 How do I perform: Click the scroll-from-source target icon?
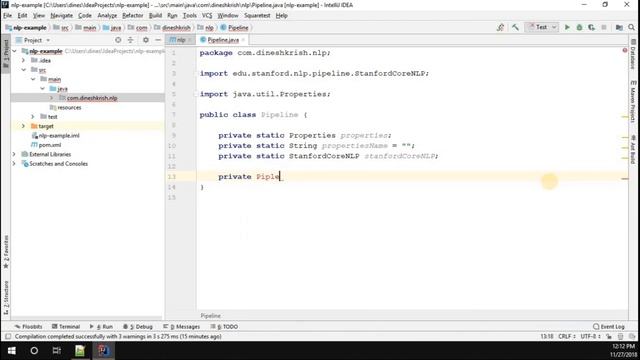[118, 40]
